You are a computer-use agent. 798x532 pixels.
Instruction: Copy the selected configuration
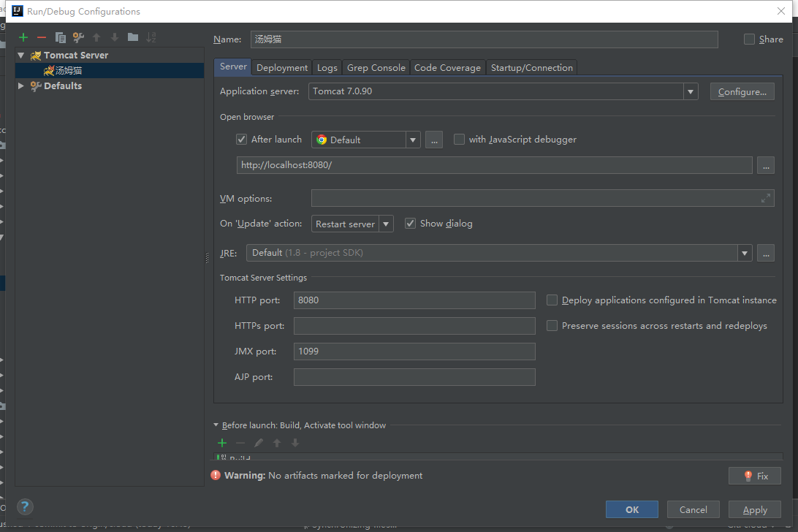[60, 37]
